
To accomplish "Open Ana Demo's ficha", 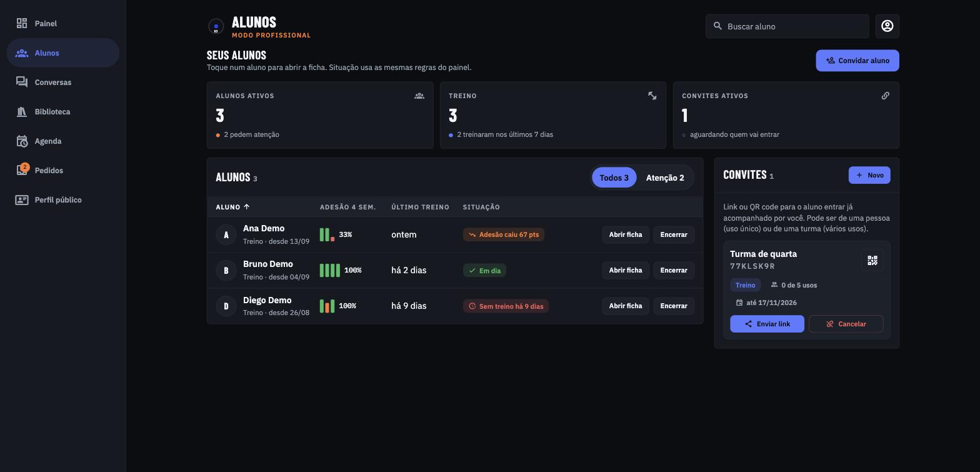I will coord(626,234).
